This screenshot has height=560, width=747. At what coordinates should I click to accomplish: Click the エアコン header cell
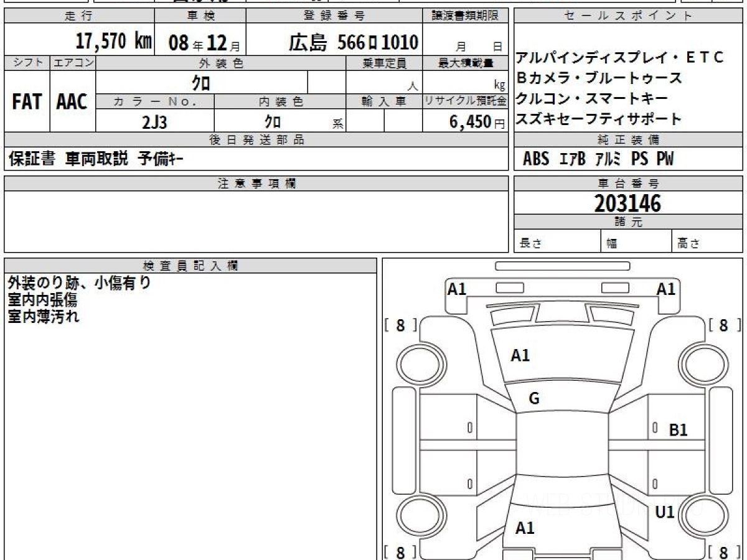[73, 63]
